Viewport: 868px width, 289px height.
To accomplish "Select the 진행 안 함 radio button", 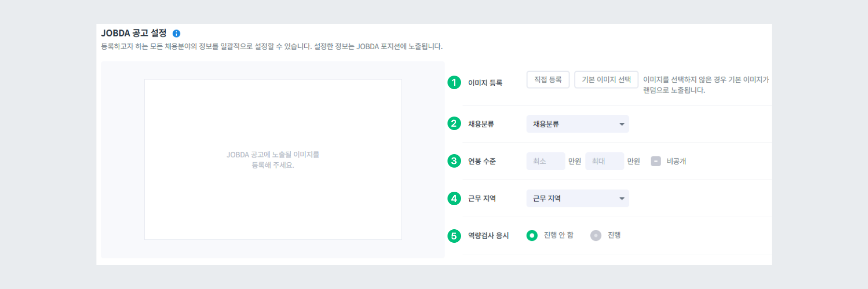I will coord(532,236).
